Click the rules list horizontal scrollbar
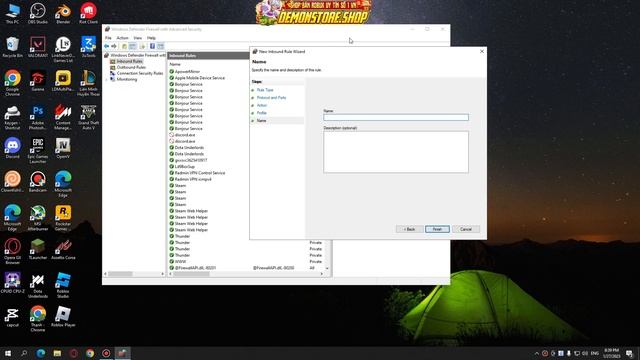Viewport: 640px width, 360px height. (191, 274)
